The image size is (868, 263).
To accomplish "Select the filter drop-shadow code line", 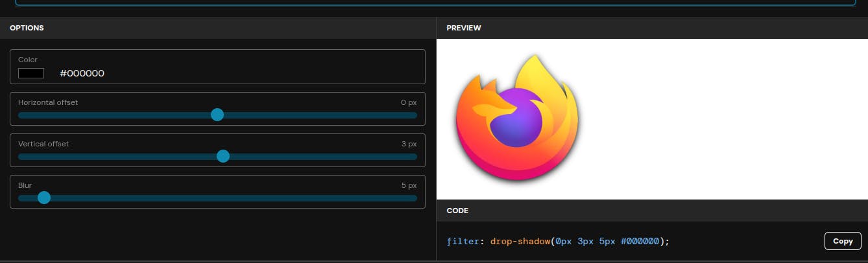I will 558,241.
